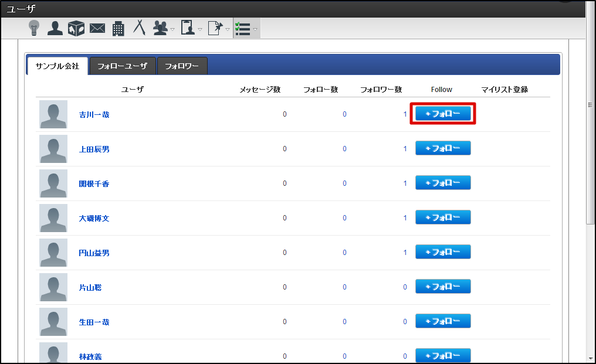The width and height of the screenshot is (596, 364).
Task: Click the clipboard with person icon
Action: [x=188, y=28]
